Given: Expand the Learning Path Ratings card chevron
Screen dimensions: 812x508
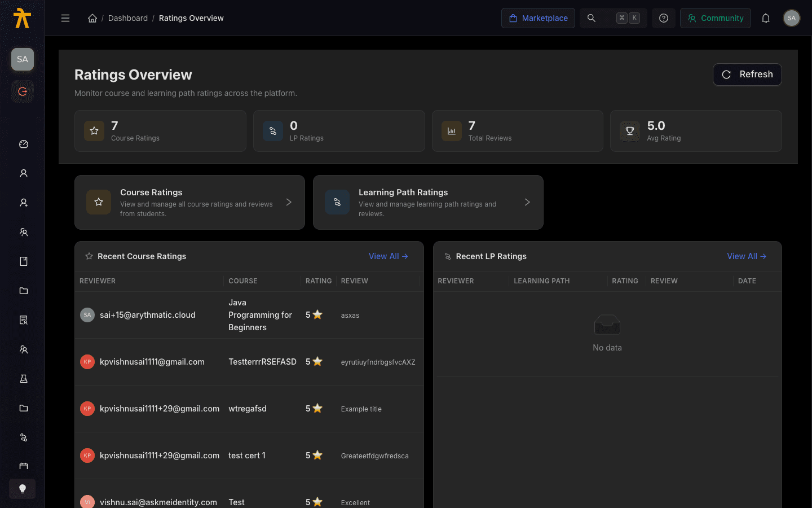Looking at the screenshot, I should click(x=527, y=202).
